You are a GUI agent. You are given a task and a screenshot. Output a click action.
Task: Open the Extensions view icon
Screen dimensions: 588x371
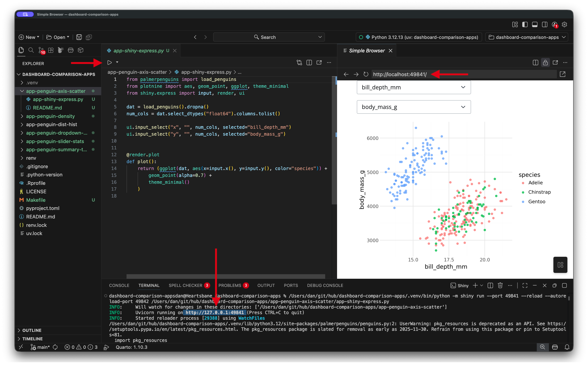[x=51, y=50]
